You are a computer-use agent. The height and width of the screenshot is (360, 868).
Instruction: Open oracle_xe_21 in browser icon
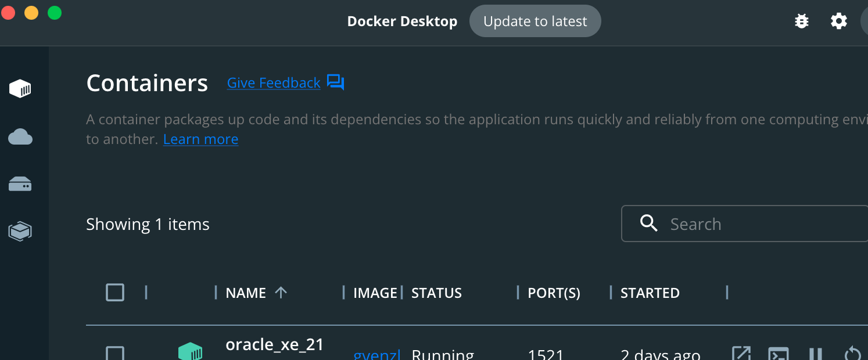coord(742,354)
